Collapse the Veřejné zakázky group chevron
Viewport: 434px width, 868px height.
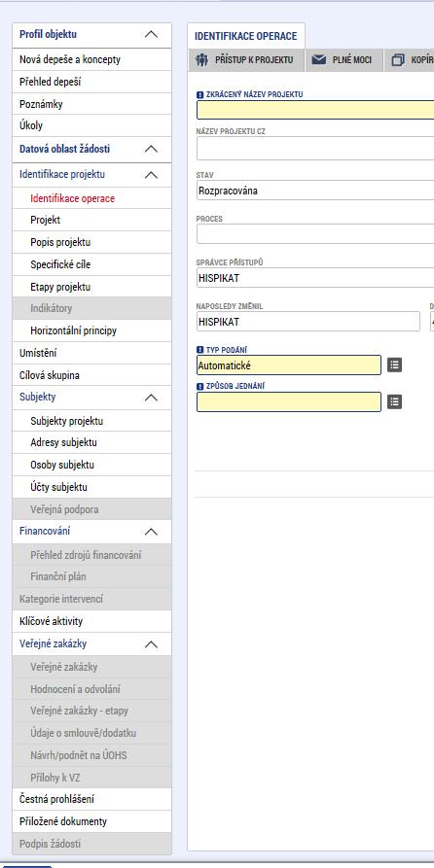(151, 644)
